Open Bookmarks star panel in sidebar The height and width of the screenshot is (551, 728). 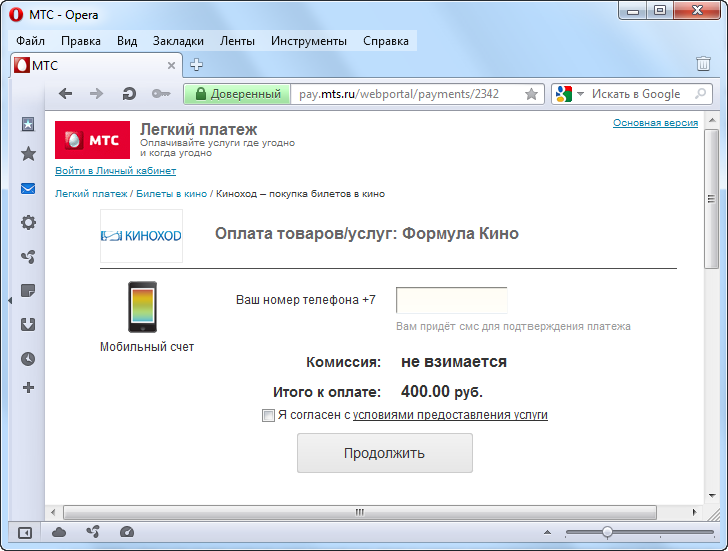pyautogui.click(x=28, y=154)
